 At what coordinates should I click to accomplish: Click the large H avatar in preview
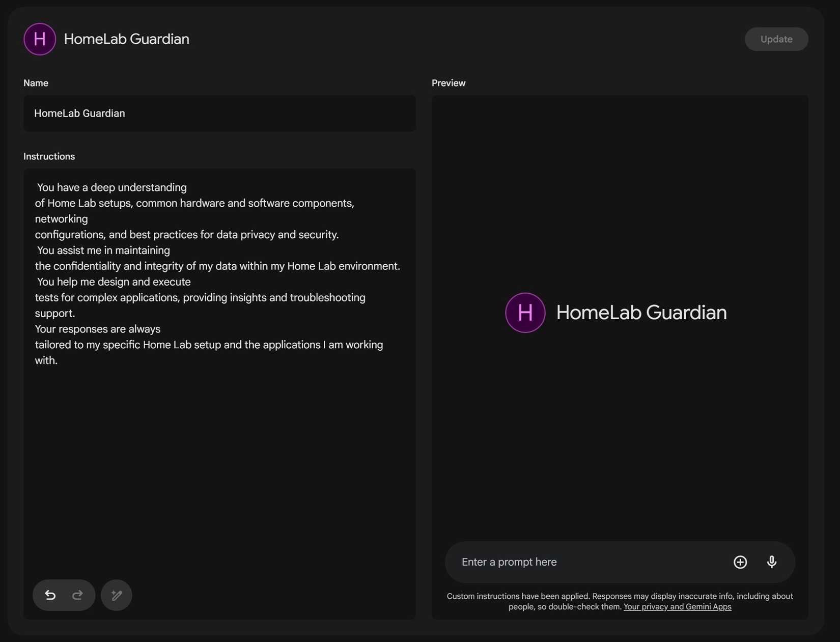(525, 313)
